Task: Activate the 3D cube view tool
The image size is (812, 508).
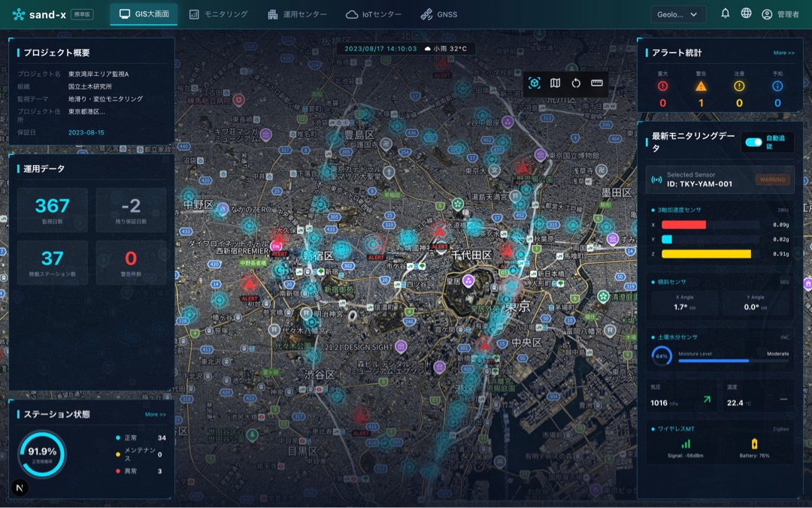Action: (535, 83)
